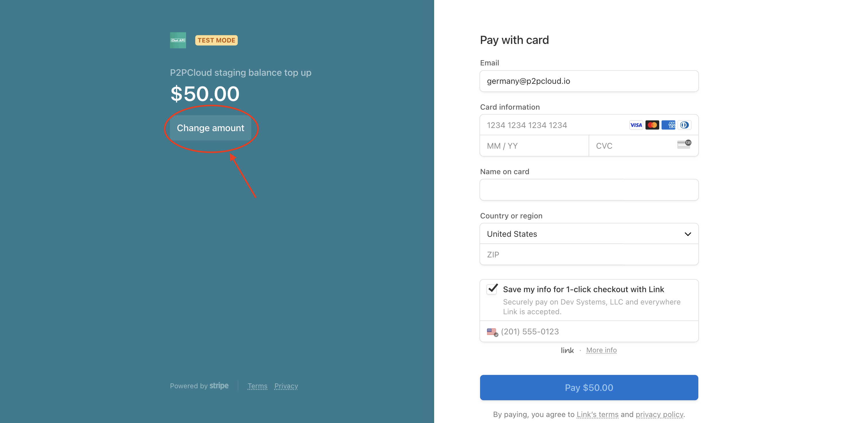Screen dimensions: 868x423
Task: Uncheck Save my info for 1-click checkout
Action: 492,289
